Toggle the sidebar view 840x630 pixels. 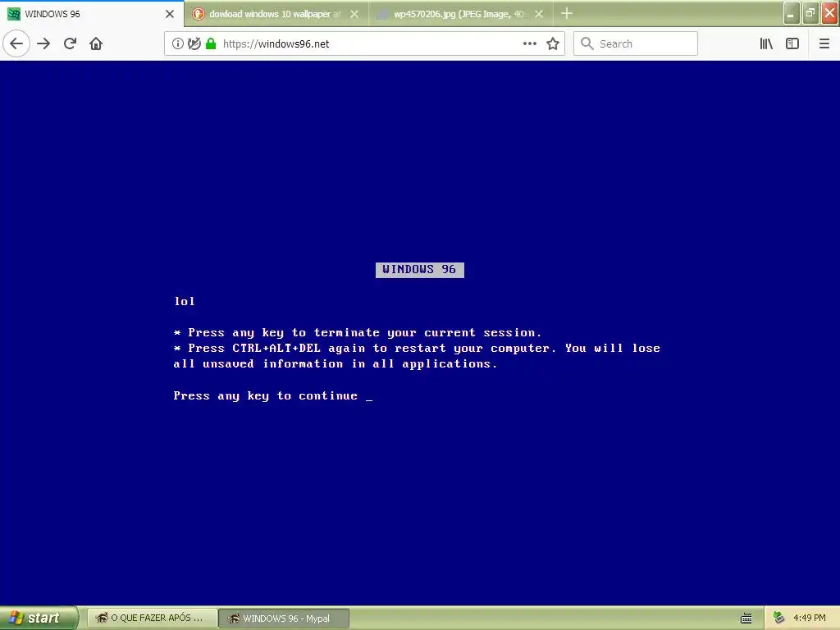tap(792, 44)
